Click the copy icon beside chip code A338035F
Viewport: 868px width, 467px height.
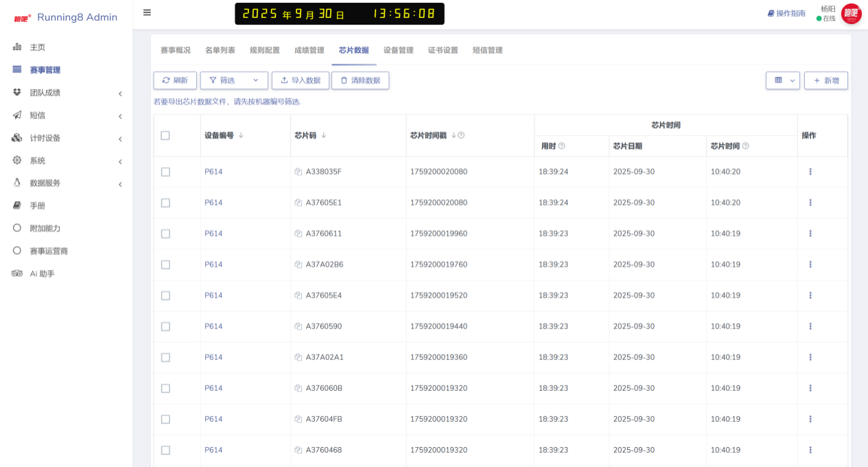tap(298, 172)
